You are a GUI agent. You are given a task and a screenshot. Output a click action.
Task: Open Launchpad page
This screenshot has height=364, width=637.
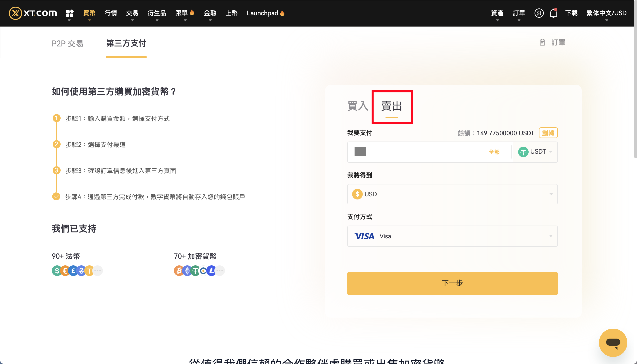click(265, 13)
